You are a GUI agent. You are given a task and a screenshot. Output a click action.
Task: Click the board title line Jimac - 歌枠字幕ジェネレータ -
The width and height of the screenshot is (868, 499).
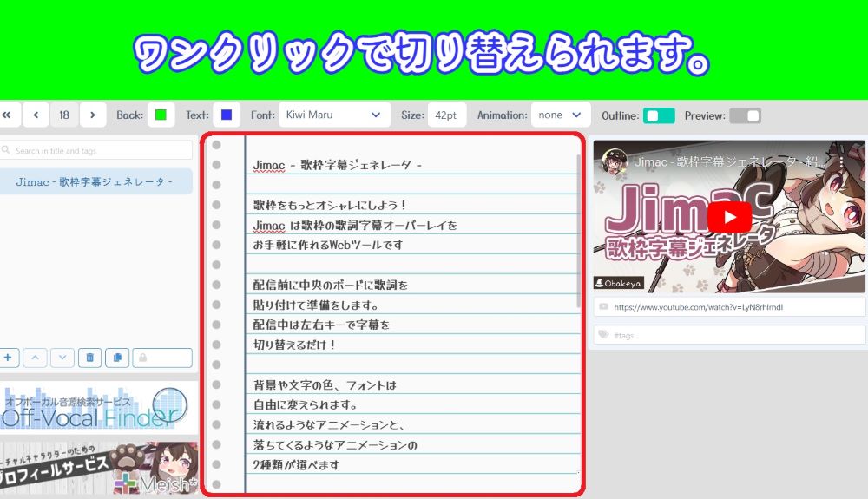[x=337, y=165]
